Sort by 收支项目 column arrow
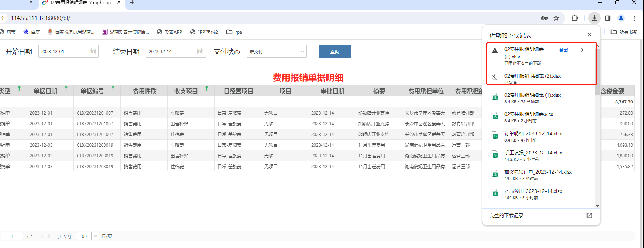Image resolution: width=644 pixels, height=248 pixels. coord(207,89)
